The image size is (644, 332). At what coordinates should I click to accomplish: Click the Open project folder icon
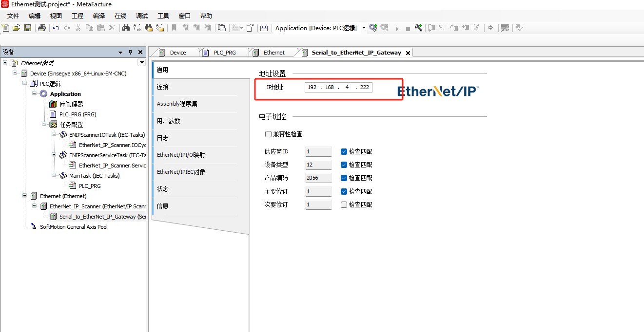tap(17, 28)
